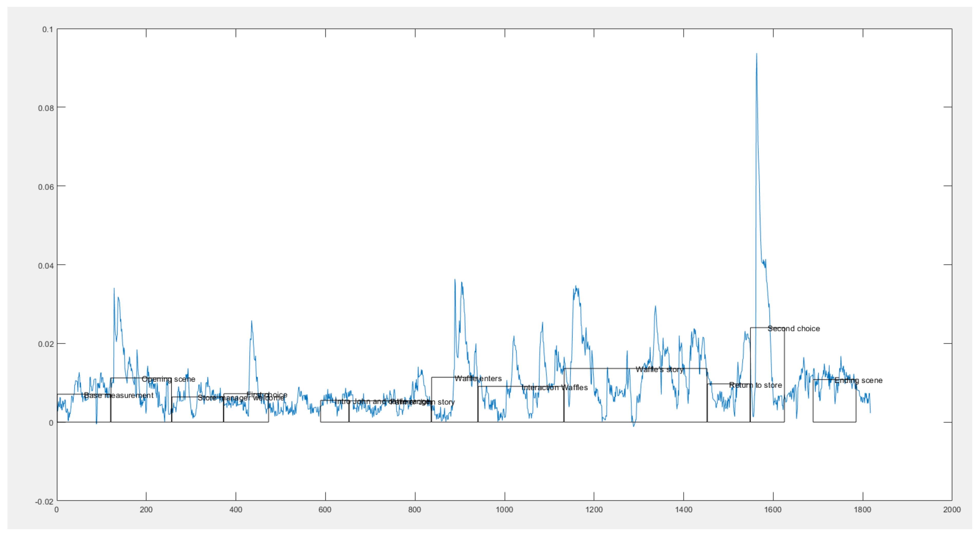980x536 pixels.
Task: Click the 'Opening scene' annotation label
Action: pos(168,379)
